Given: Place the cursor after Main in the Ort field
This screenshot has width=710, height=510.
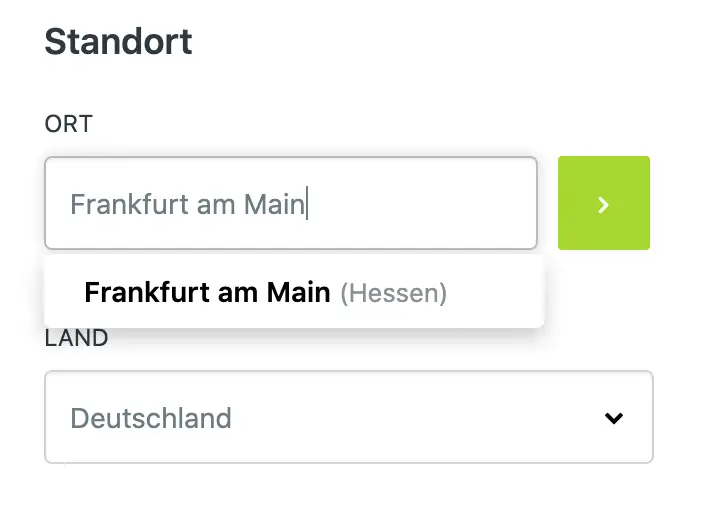Looking at the screenshot, I should coord(307,204).
